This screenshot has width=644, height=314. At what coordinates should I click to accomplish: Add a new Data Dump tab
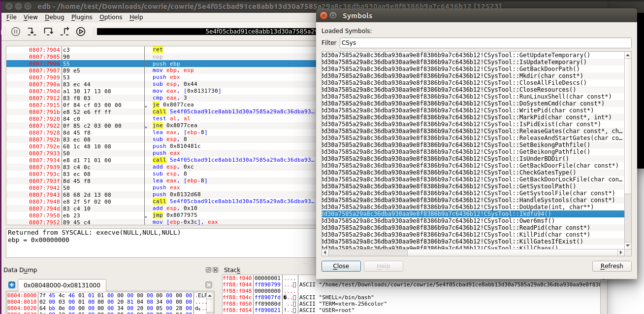pos(12,285)
